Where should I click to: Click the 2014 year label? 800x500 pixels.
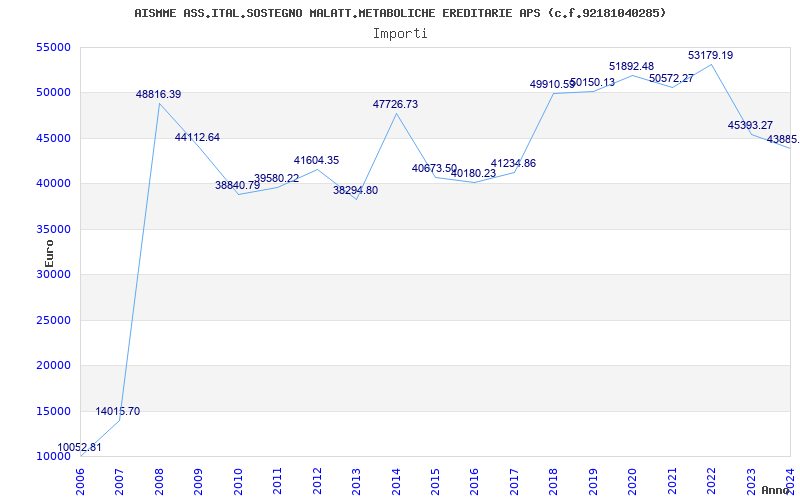[396, 482]
